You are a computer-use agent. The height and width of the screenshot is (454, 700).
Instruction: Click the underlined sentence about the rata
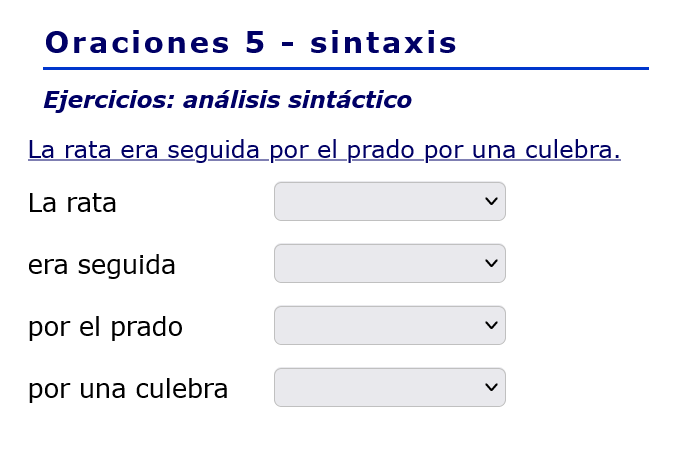pyautogui.click(x=324, y=150)
